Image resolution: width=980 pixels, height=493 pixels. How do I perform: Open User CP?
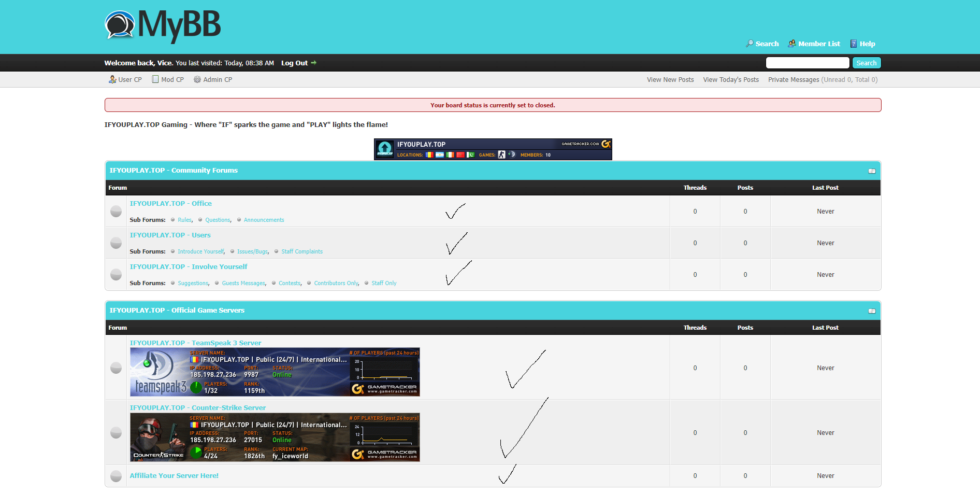click(130, 80)
